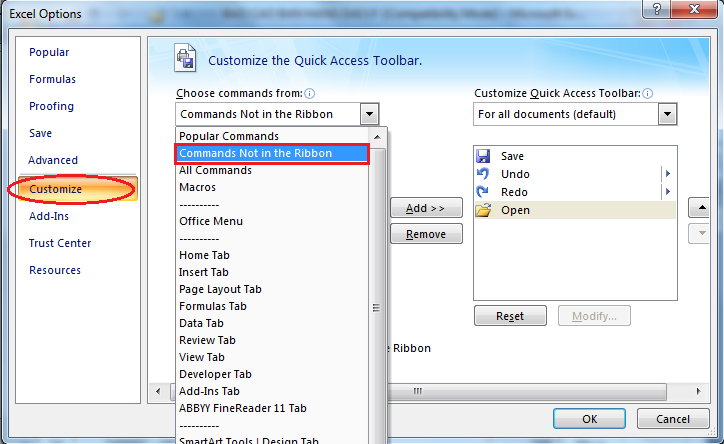Image resolution: width=724 pixels, height=444 pixels.
Task: Click horizontal scrollbar left arrow
Action: click(158, 391)
